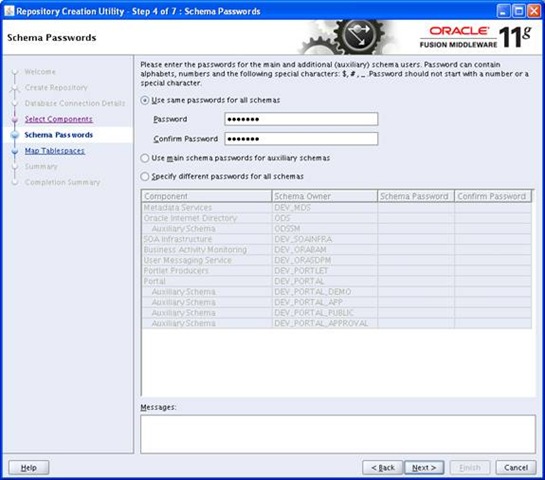Image resolution: width=545 pixels, height=480 pixels.
Task: Focus the Password input field
Action: pos(301,119)
